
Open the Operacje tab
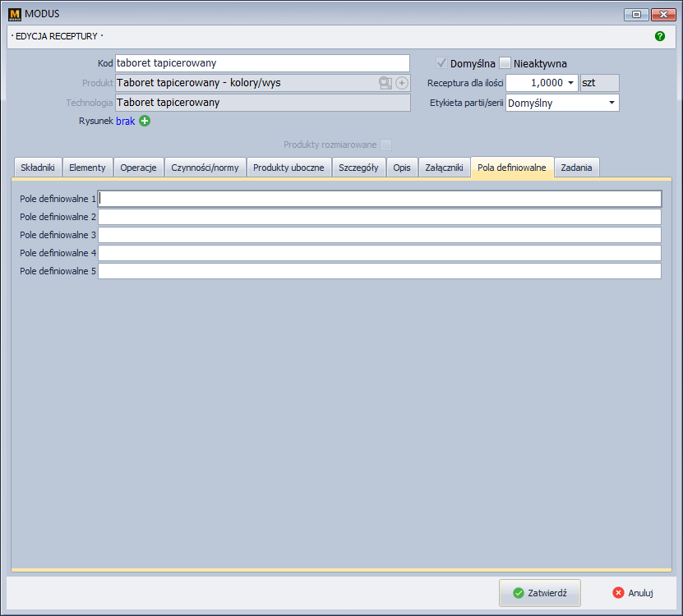pyautogui.click(x=138, y=168)
